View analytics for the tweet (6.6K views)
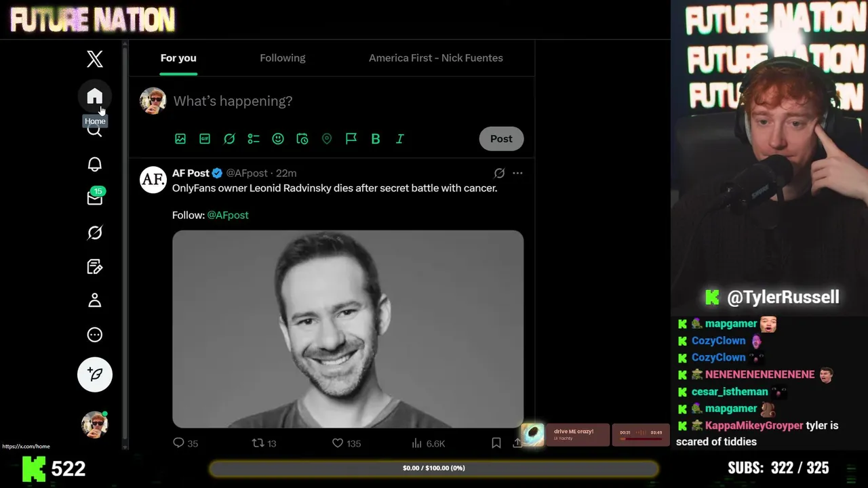Viewport: 868px width, 488px height. 428,443
